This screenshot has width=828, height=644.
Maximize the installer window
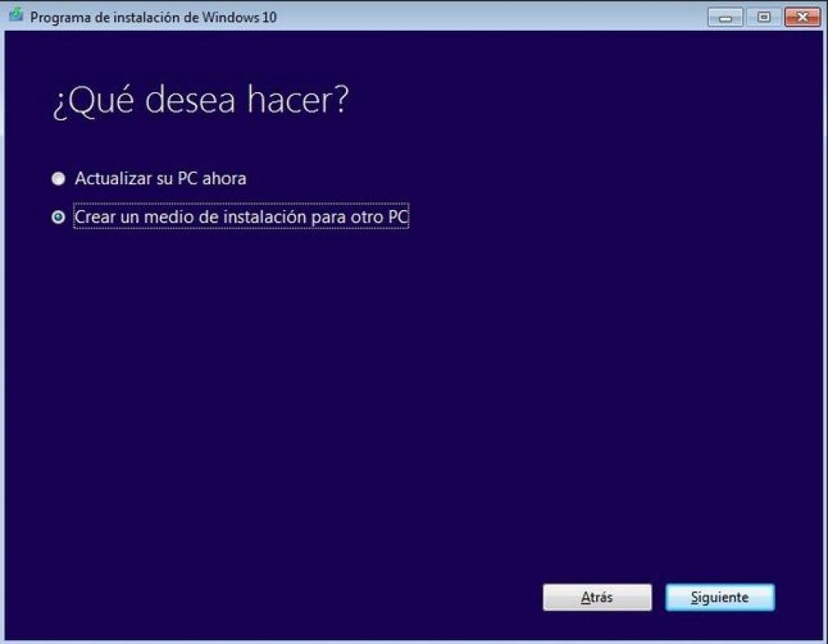763,18
